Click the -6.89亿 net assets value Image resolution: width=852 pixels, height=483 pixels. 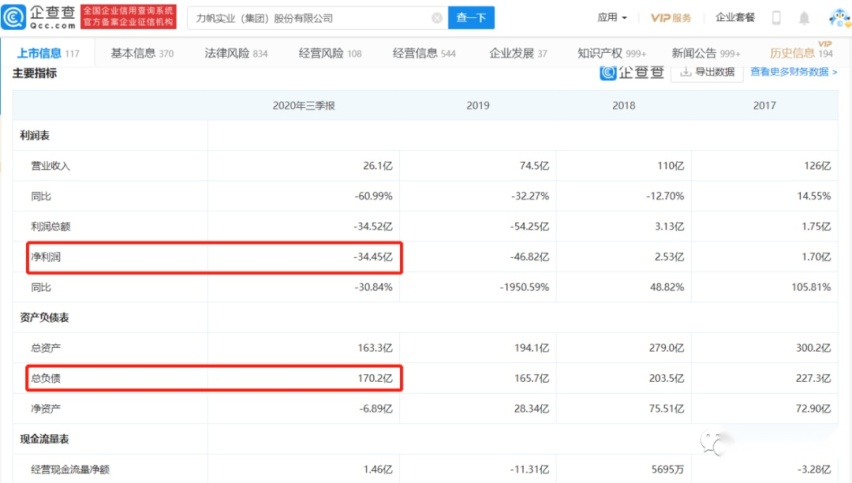point(375,409)
